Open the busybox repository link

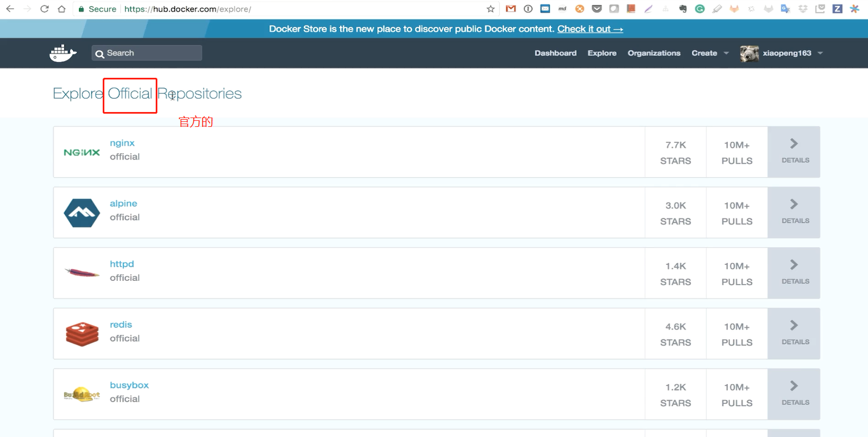pos(129,385)
